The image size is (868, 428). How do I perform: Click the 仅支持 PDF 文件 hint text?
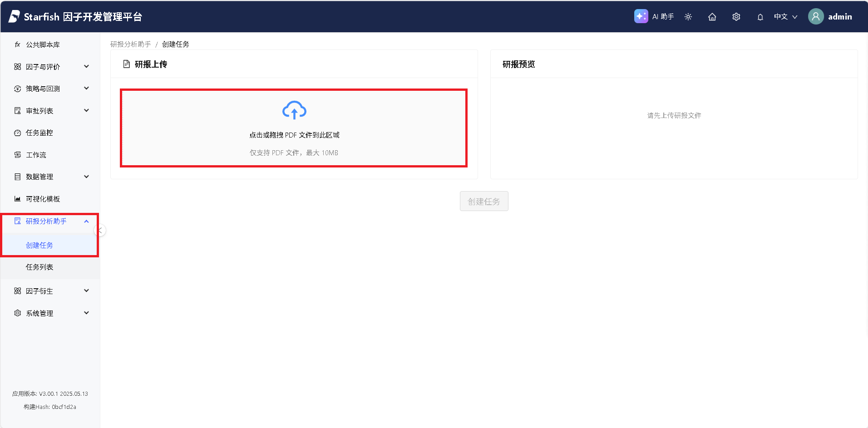pyautogui.click(x=294, y=153)
